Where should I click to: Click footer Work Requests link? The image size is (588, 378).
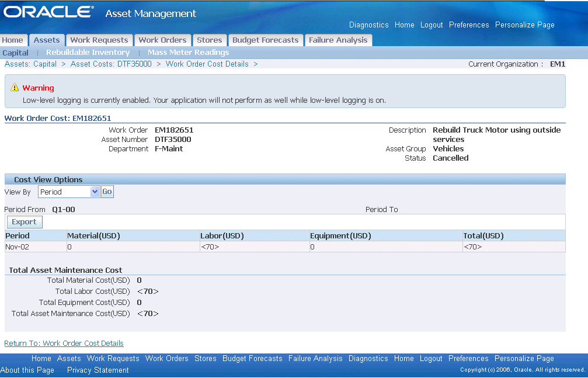pyautogui.click(x=113, y=359)
